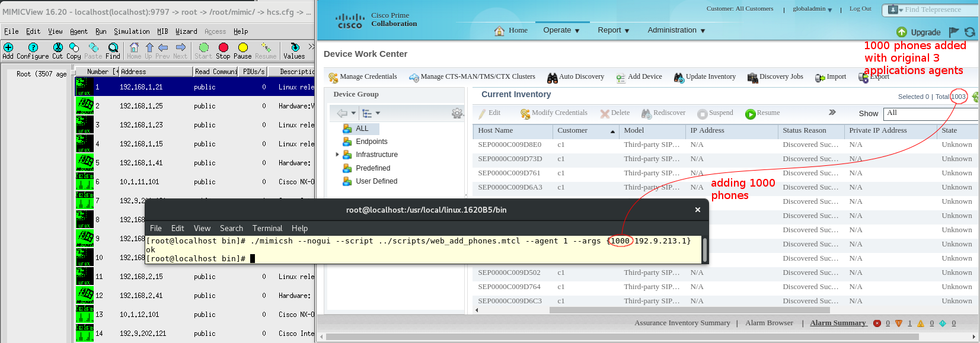Click the Find icon in MIMICView toolbar
The width and height of the screenshot is (980, 343).
(113, 47)
